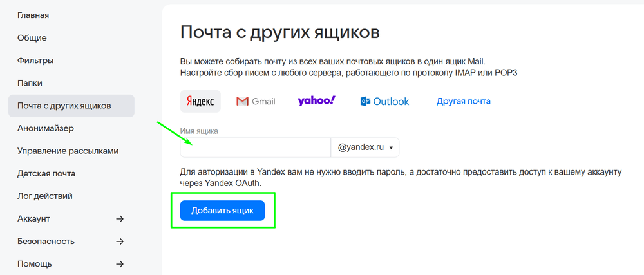
Task: Click the arrow next to Безопасность
Action: (119, 242)
